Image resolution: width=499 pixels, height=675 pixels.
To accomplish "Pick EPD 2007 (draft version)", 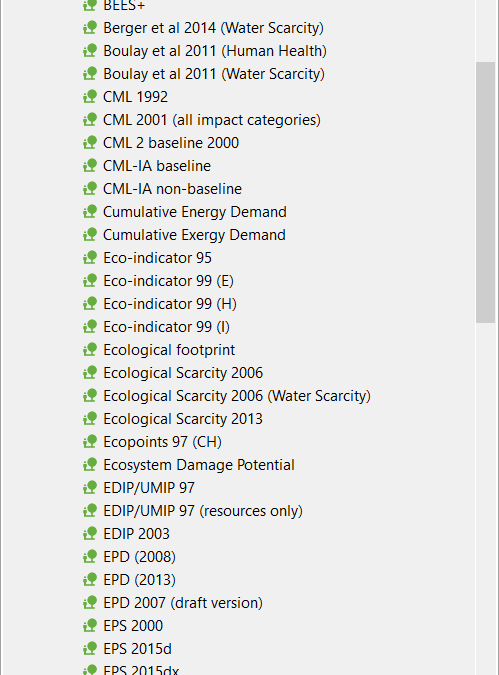I will click(183, 603).
